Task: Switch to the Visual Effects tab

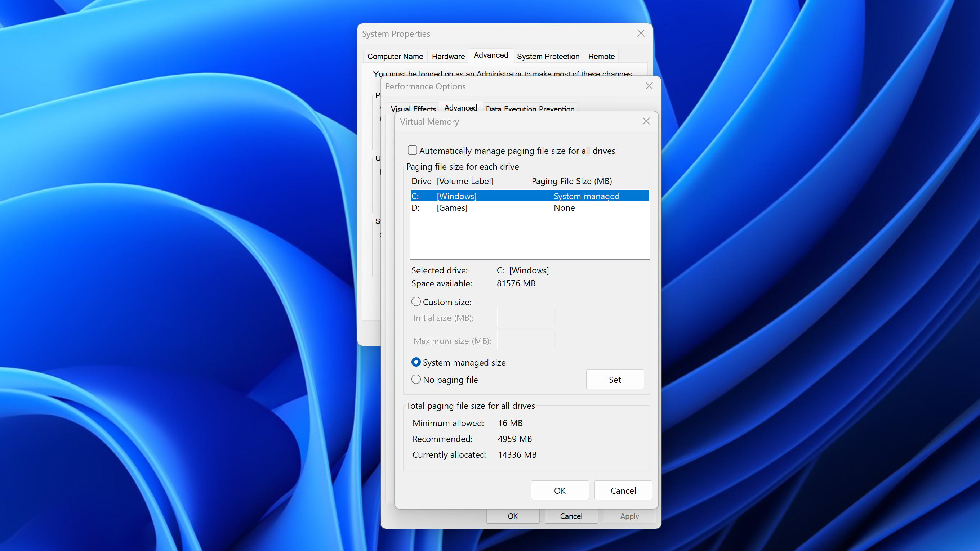Action: click(x=413, y=108)
